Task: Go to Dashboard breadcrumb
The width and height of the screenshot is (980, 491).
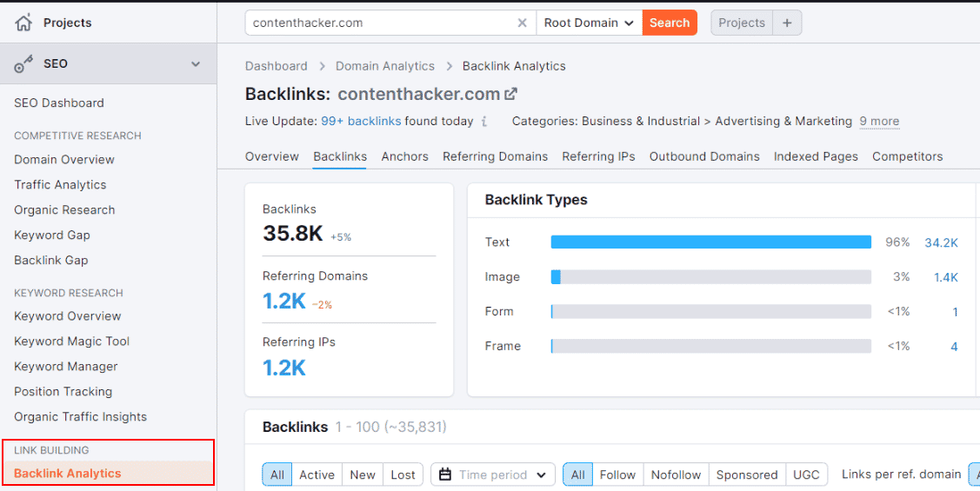Action: coord(277,65)
